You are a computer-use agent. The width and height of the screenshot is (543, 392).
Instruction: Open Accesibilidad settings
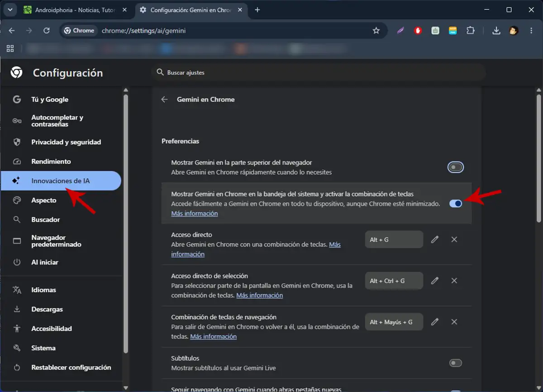click(61, 329)
